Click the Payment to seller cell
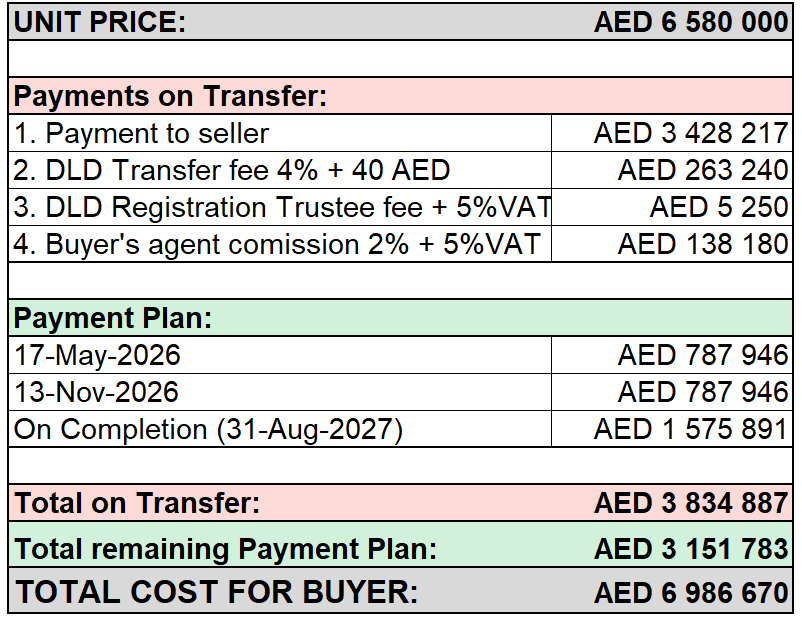Image resolution: width=802 pixels, height=621 pixels. click(280, 134)
